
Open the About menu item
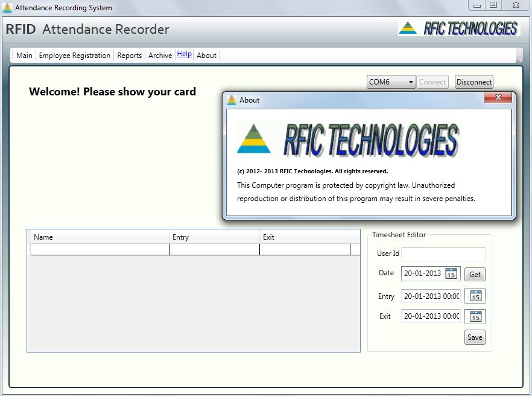(206, 56)
